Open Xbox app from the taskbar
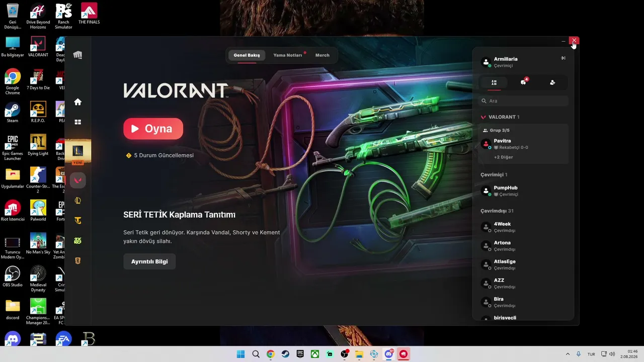This screenshot has height=362, width=644. tap(315, 354)
